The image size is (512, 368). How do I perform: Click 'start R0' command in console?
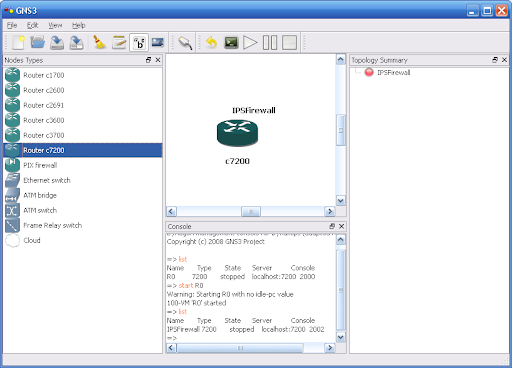tap(191, 285)
